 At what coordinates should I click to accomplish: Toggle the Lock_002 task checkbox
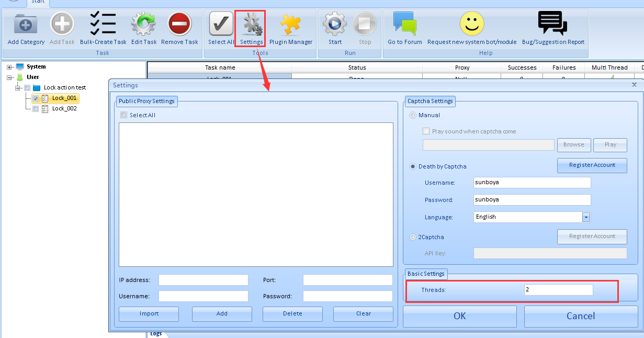tap(36, 109)
